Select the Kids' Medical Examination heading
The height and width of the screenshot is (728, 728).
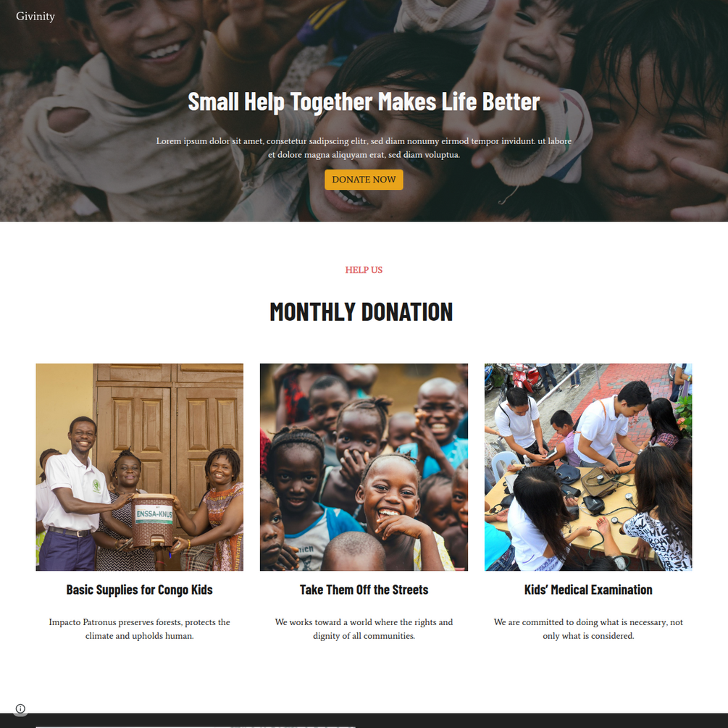(588, 590)
